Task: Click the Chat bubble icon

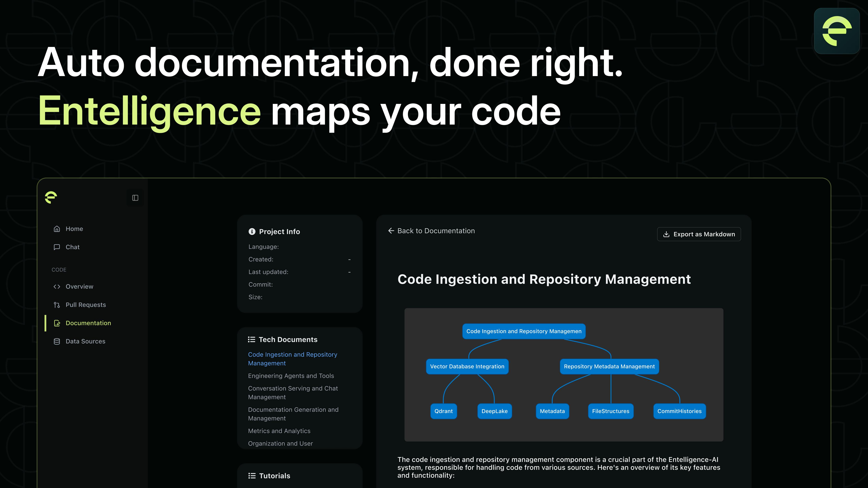Action: [57, 247]
